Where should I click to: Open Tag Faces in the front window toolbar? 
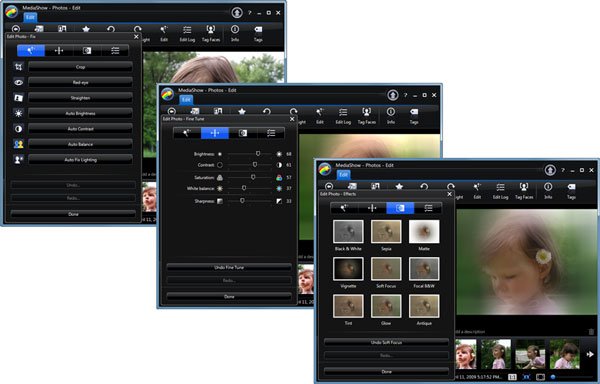pos(524,190)
